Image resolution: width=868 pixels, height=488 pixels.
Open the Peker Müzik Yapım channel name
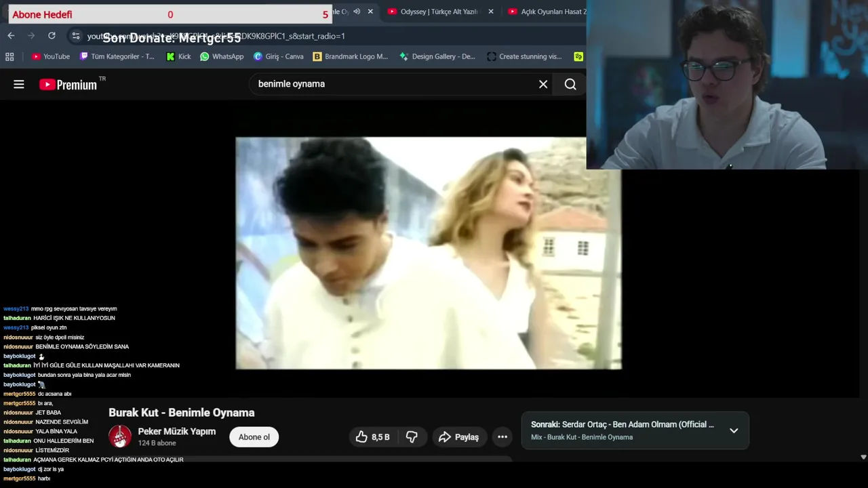177,431
